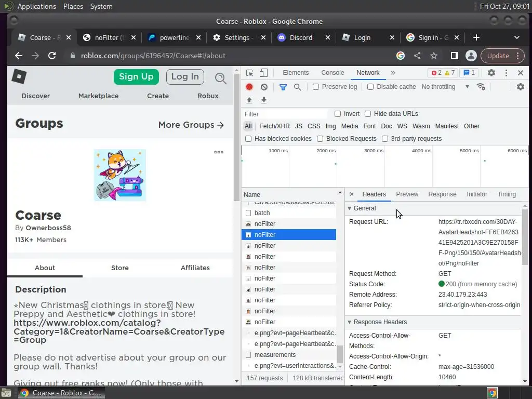The height and width of the screenshot is (399, 532).
Task: Open DevTools main settings gear
Action: coord(491,73)
